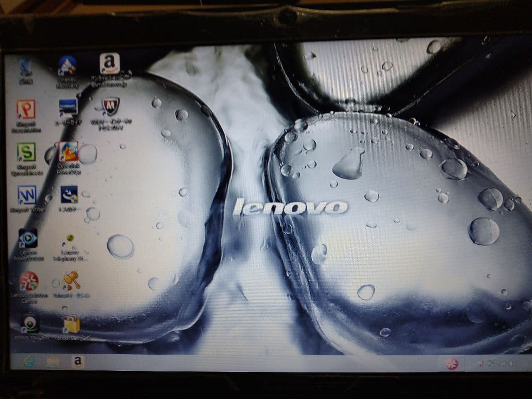This screenshot has height=399, width=532.
Task: Open the Yahoo auction gavel shortcut
Action: 71,285
